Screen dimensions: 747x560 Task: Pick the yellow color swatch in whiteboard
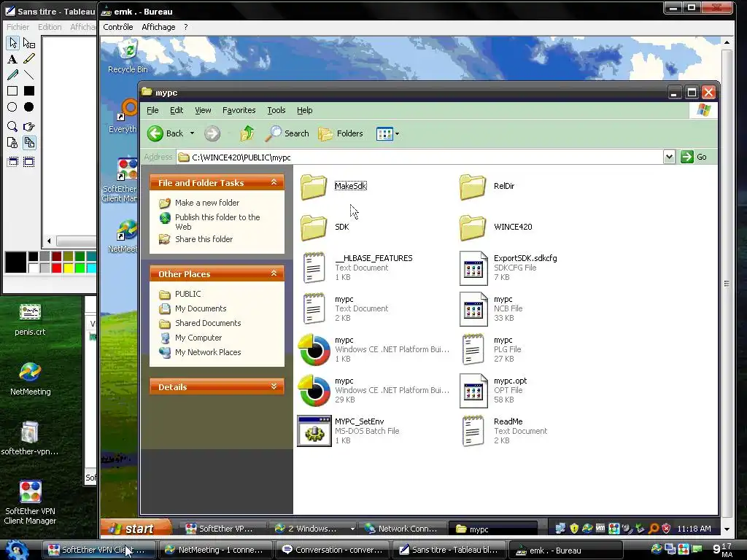pyautogui.click(x=68, y=268)
